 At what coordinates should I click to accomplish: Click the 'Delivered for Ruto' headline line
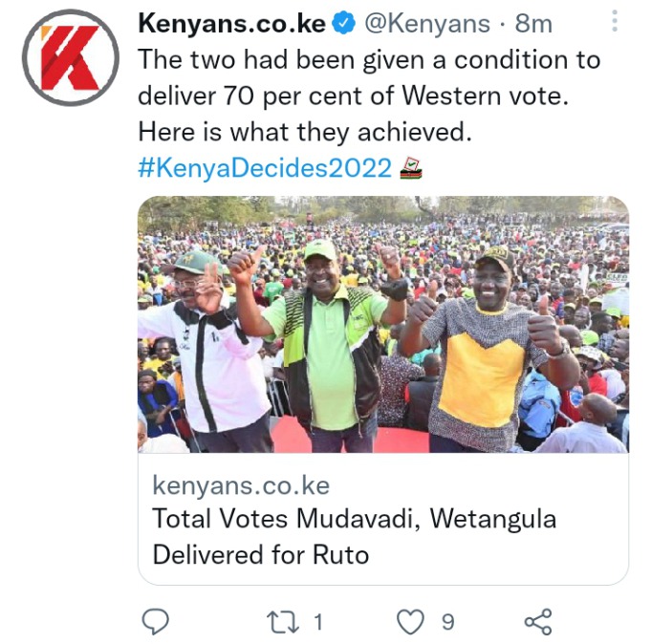pyautogui.click(x=261, y=554)
